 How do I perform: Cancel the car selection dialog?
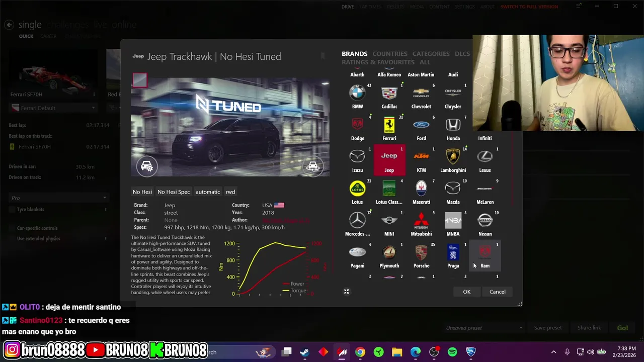click(498, 292)
